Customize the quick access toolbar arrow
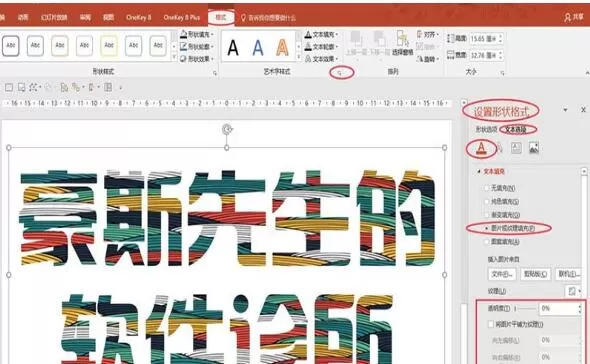The image size is (590, 364). tap(120, 88)
